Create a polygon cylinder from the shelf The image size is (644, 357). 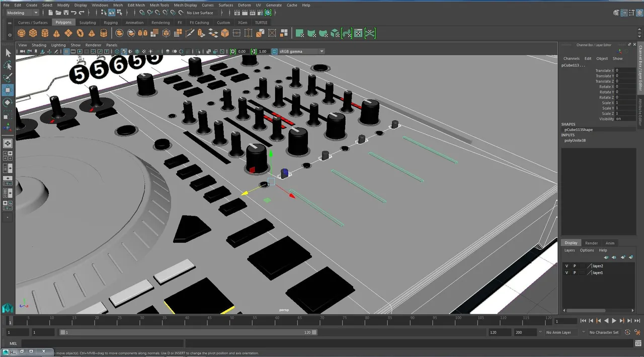tap(45, 33)
